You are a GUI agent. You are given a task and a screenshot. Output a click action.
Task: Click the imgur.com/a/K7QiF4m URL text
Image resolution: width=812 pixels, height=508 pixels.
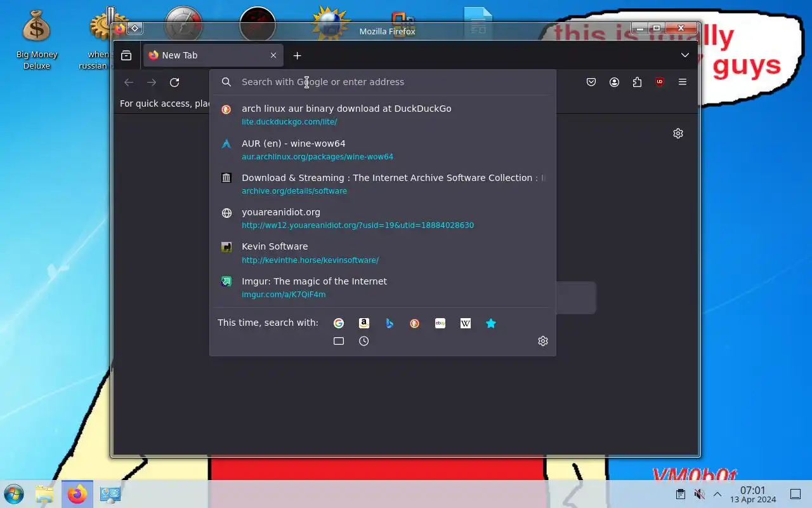tap(284, 295)
